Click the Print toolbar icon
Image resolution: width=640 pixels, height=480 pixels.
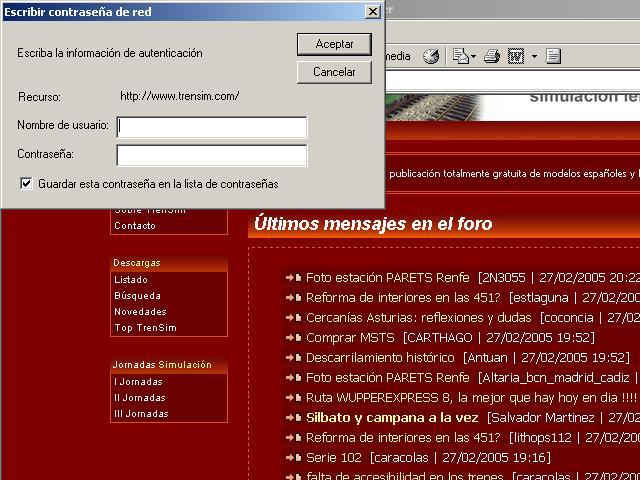click(491, 56)
